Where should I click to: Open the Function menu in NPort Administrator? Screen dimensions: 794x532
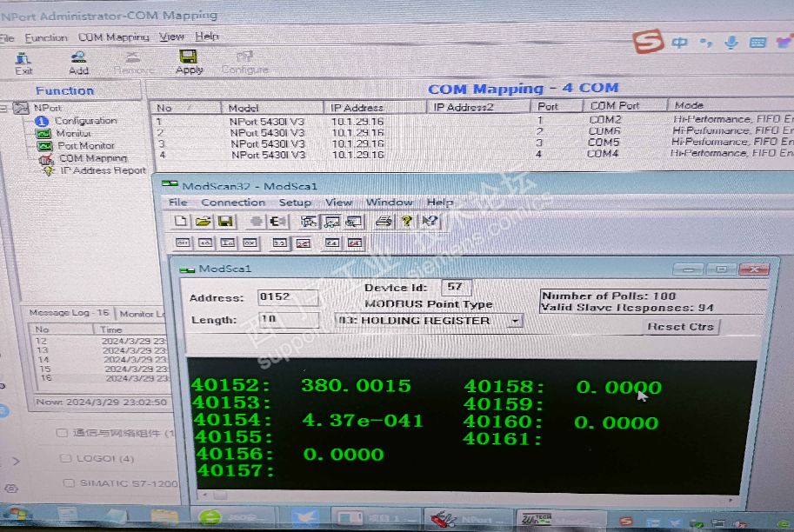[x=45, y=37]
